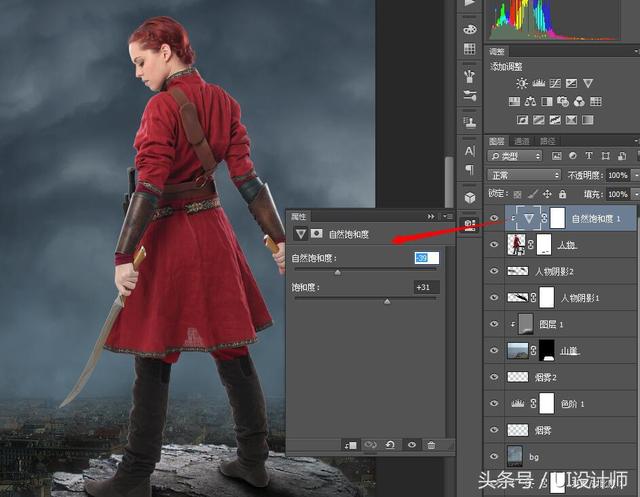640x497 pixels.
Task: Open the 填充 slider arrow
Action: coord(636,194)
